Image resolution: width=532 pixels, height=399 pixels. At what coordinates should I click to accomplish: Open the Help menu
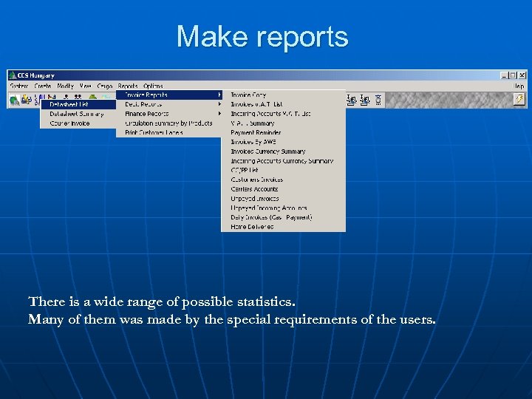519,86
